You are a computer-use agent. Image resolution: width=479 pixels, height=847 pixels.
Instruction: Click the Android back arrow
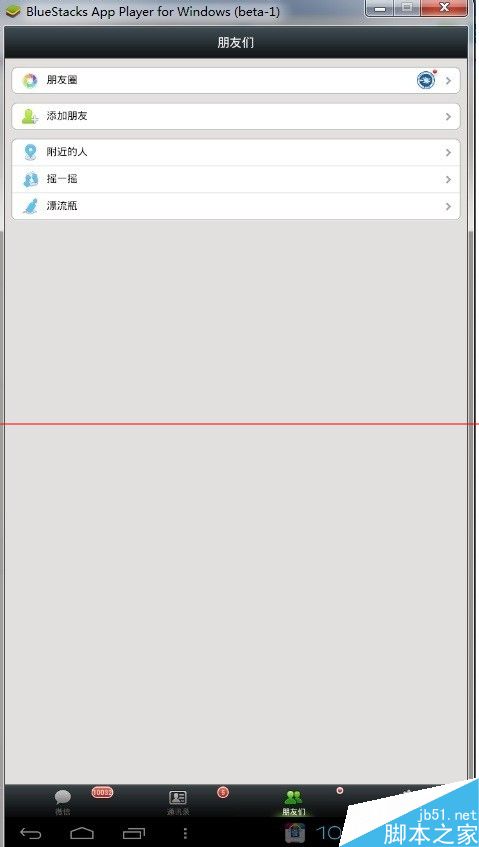pos(31,833)
